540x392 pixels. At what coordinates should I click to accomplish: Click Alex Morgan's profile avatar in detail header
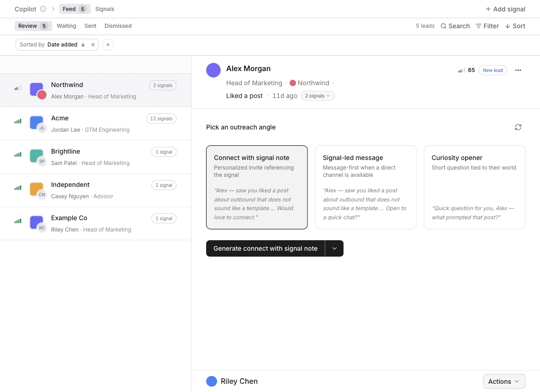click(213, 70)
